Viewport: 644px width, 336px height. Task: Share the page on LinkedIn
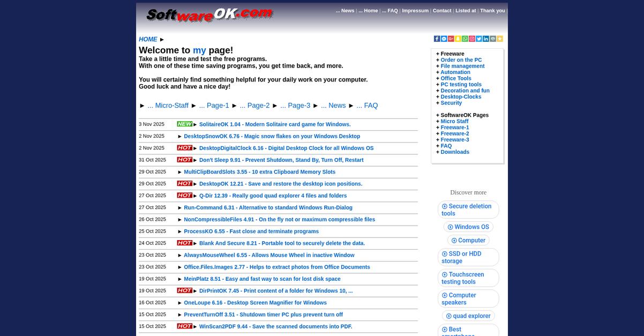(x=486, y=39)
